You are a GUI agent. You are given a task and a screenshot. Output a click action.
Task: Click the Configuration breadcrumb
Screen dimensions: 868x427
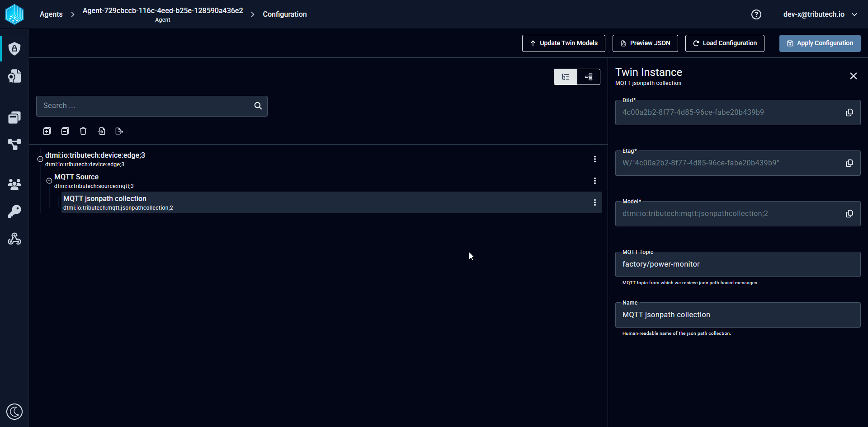coord(285,14)
